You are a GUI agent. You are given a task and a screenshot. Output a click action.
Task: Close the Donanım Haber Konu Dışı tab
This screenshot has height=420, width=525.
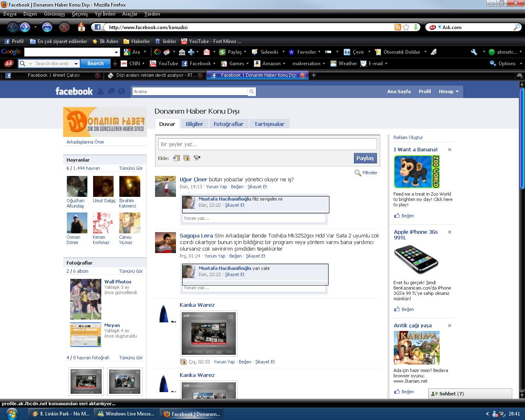click(x=303, y=75)
